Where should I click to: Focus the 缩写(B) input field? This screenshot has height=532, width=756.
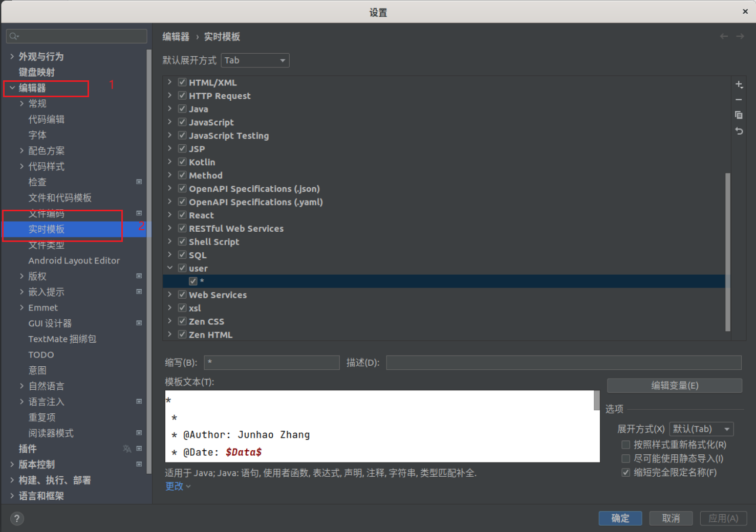click(272, 363)
